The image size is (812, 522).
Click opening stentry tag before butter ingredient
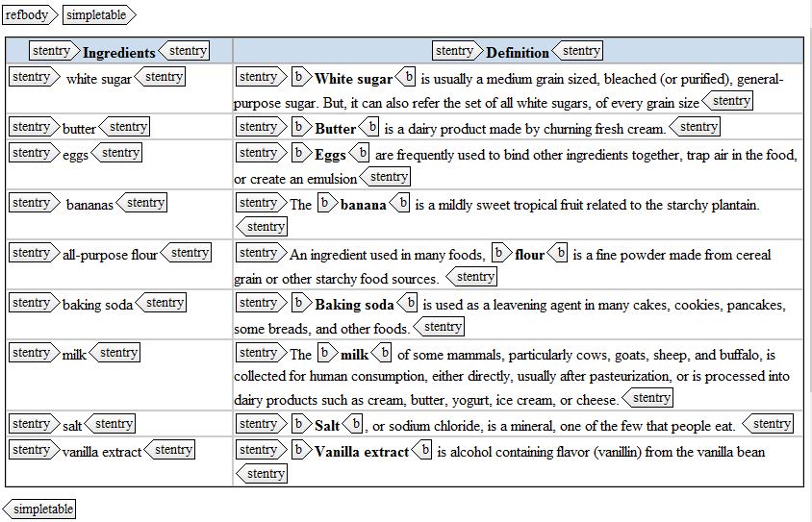pos(35,127)
